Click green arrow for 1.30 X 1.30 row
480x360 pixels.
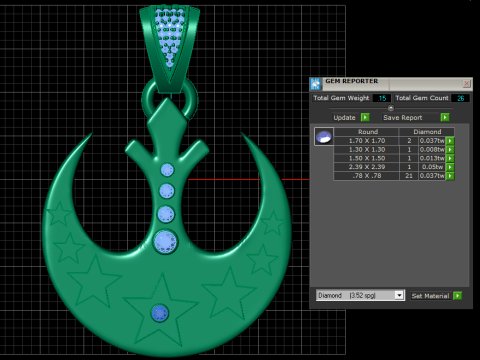click(450, 149)
